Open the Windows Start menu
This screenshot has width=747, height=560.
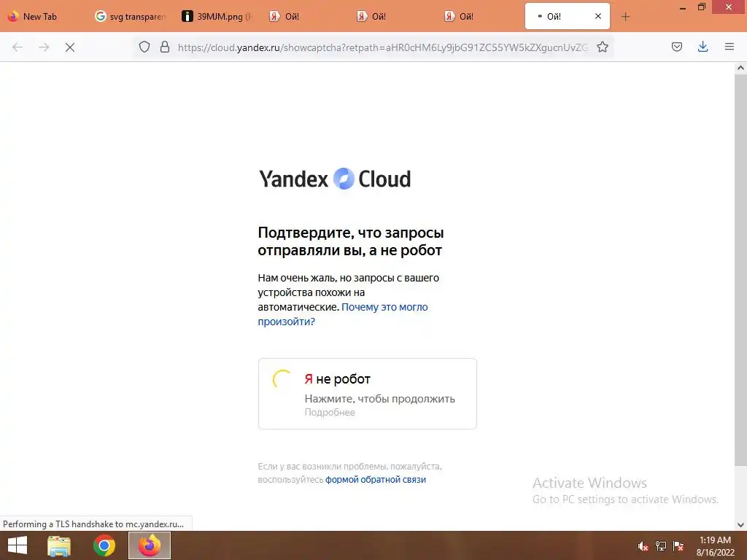coord(18,545)
